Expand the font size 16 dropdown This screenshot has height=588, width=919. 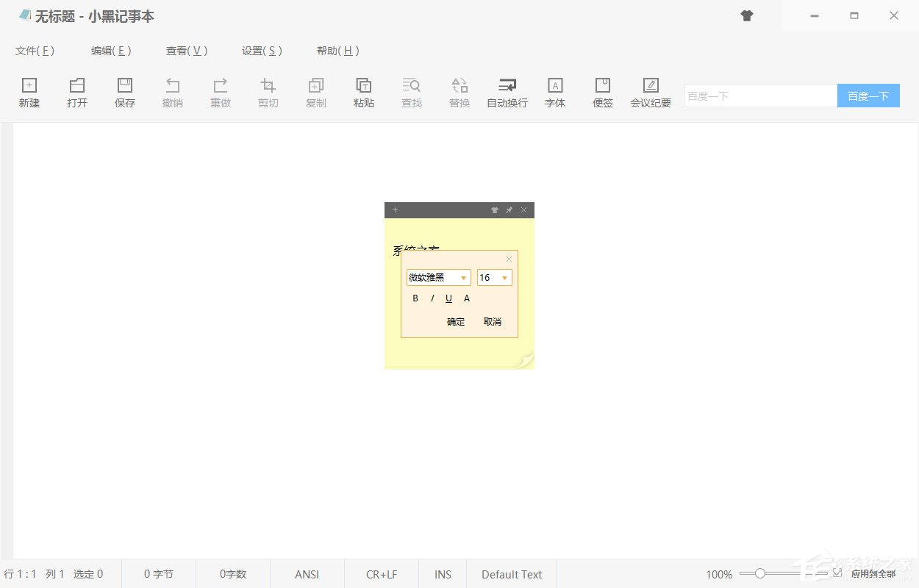(x=505, y=278)
